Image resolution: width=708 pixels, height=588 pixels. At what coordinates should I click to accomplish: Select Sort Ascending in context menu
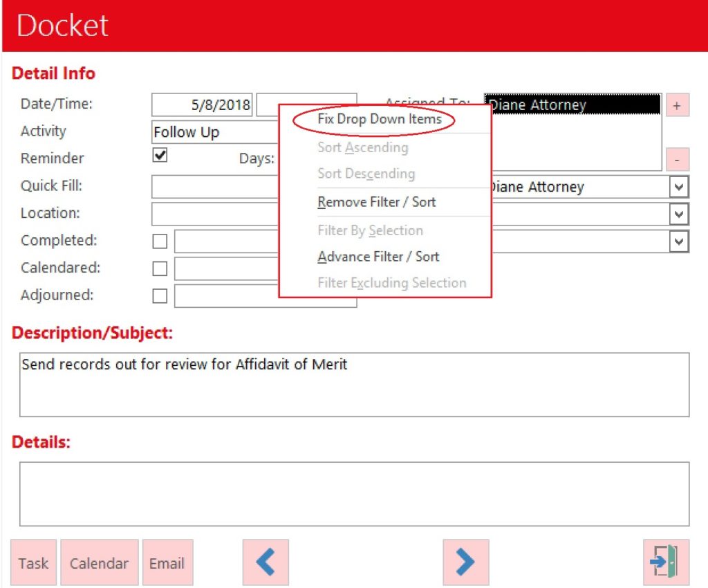(363, 147)
